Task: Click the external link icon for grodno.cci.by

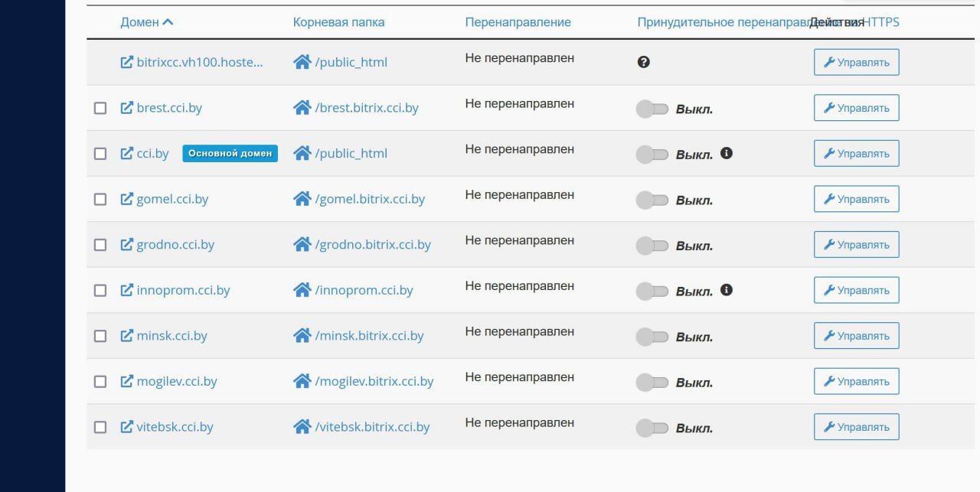Action: [127, 245]
